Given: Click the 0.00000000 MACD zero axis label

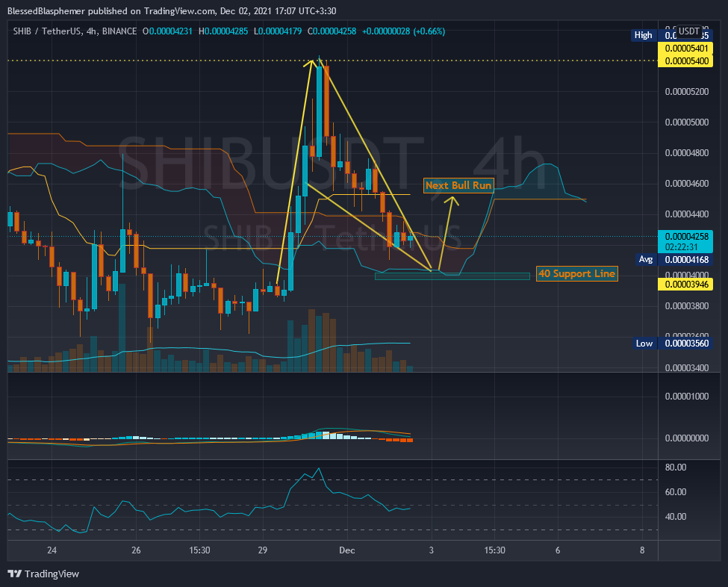Looking at the screenshot, I should click(687, 438).
